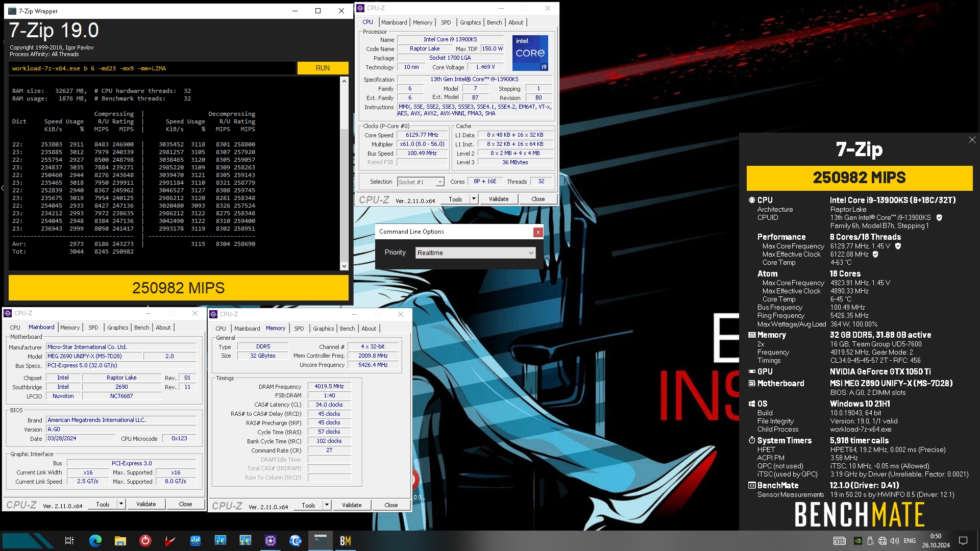Click the System Timers stopwatch icon

tap(752, 440)
